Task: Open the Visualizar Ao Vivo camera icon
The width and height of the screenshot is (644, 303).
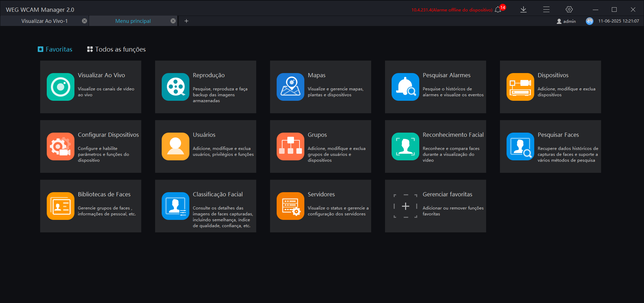Action: [x=61, y=87]
